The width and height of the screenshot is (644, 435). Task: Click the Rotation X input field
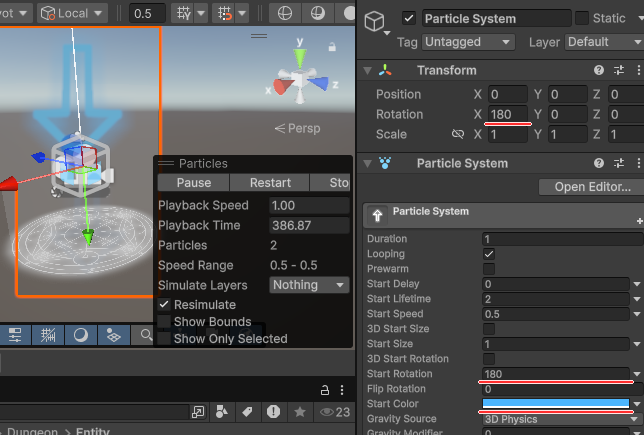[506, 114]
